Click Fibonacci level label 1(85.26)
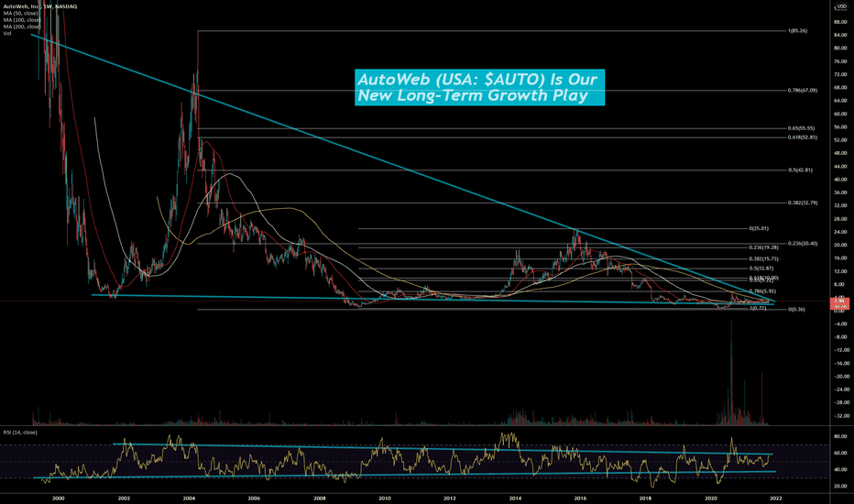This screenshot has width=854, height=504. (797, 31)
